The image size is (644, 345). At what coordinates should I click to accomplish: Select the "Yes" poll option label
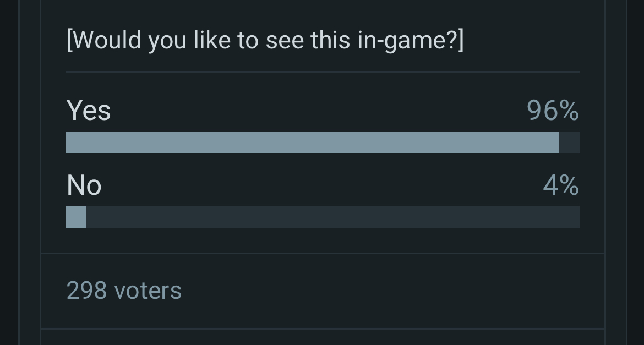coord(89,110)
